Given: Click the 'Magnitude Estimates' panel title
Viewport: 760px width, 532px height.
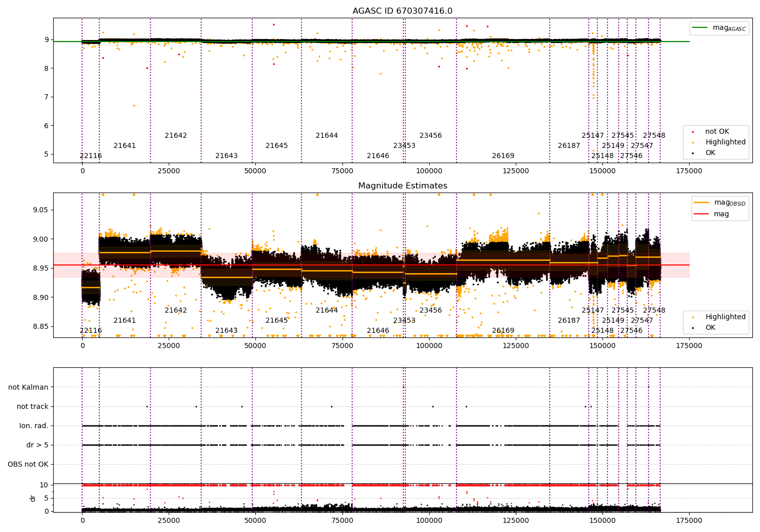Looking at the screenshot, I should [x=402, y=186].
